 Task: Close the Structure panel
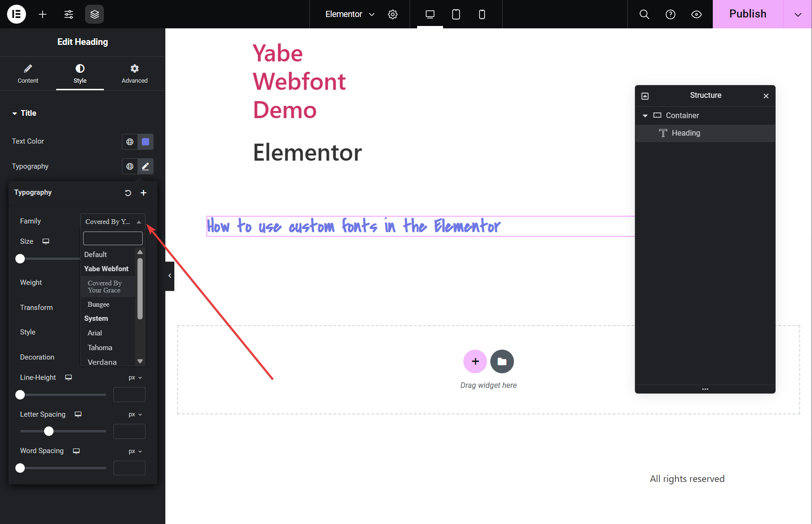766,96
